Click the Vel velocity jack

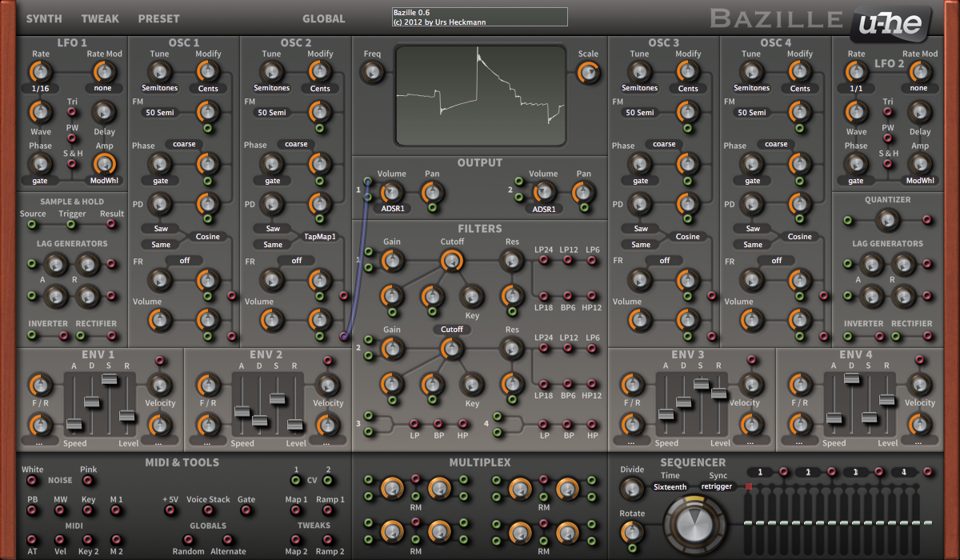tap(60, 540)
